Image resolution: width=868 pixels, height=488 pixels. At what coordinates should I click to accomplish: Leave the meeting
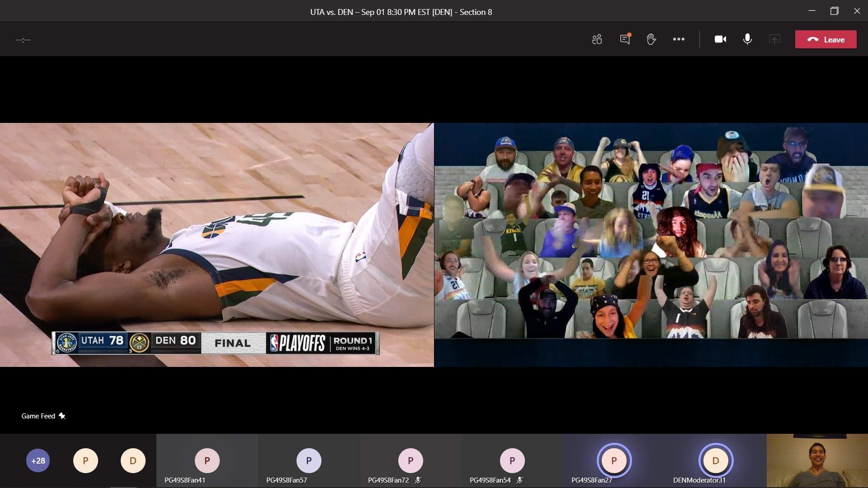click(826, 39)
